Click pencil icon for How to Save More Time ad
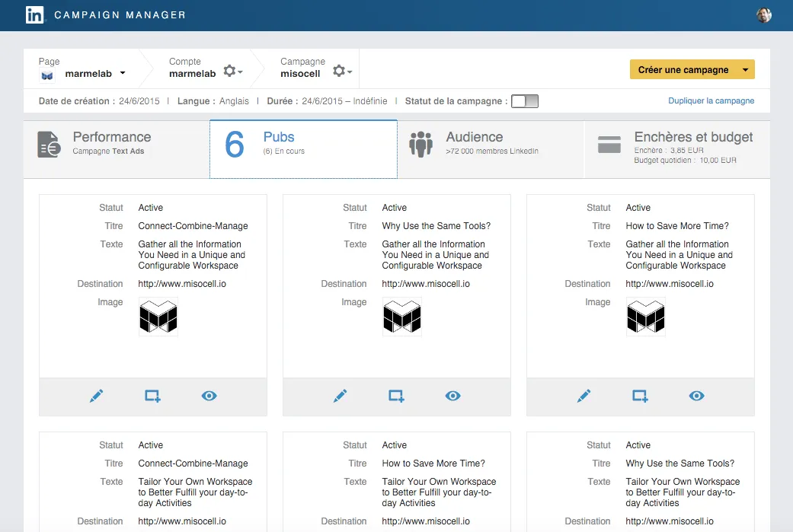 click(x=584, y=396)
